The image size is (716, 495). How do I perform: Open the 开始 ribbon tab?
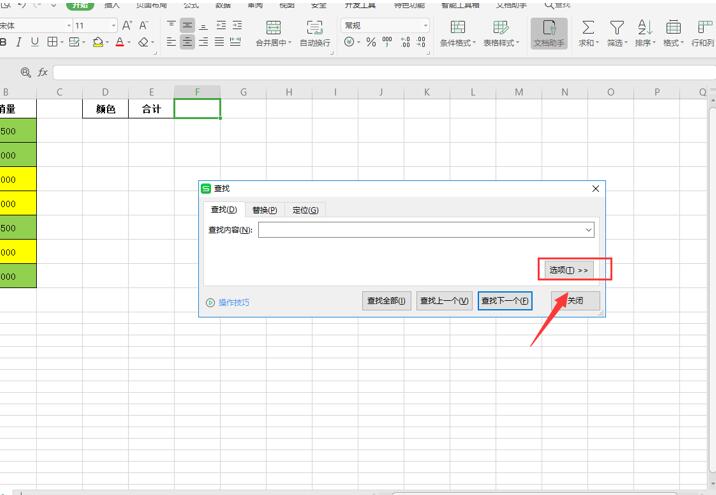pos(80,5)
